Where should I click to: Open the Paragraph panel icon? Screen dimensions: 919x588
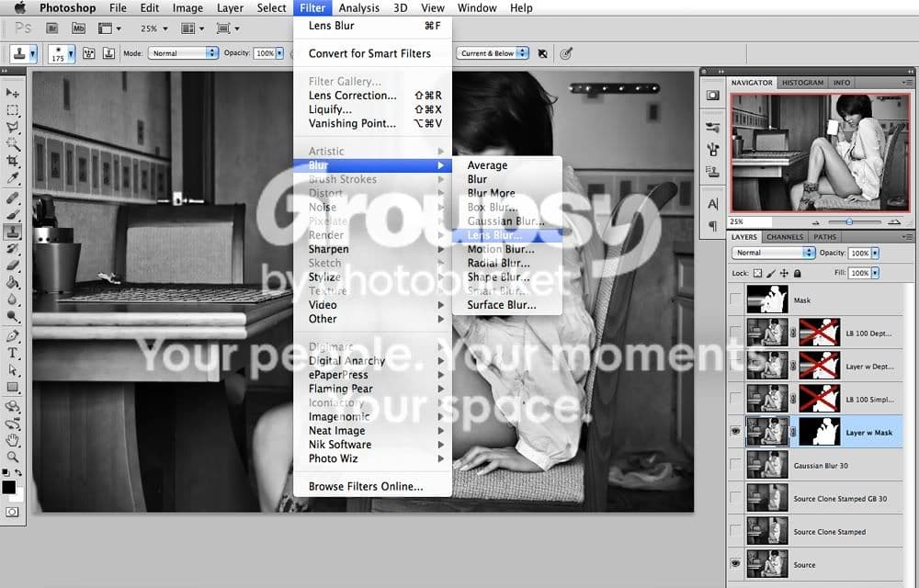pyautogui.click(x=713, y=225)
